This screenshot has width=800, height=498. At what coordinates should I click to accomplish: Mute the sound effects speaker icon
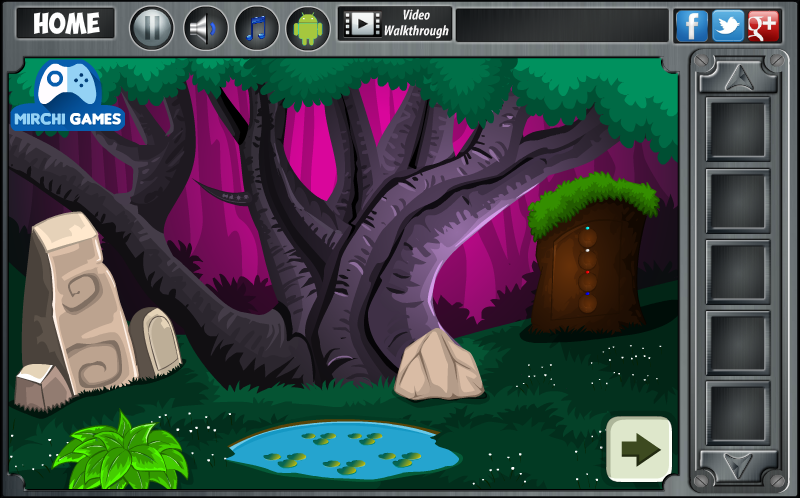tap(206, 28)
